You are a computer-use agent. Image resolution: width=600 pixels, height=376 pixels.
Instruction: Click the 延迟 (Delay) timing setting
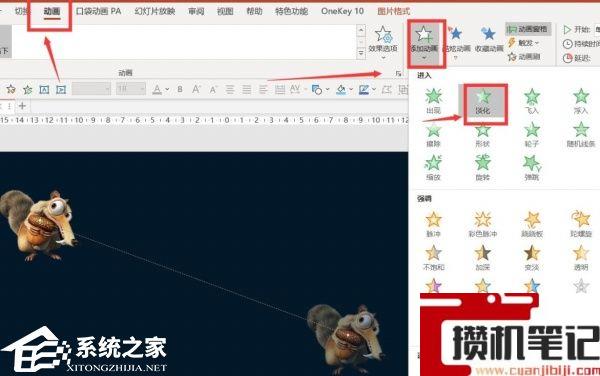tap(578, 58)
